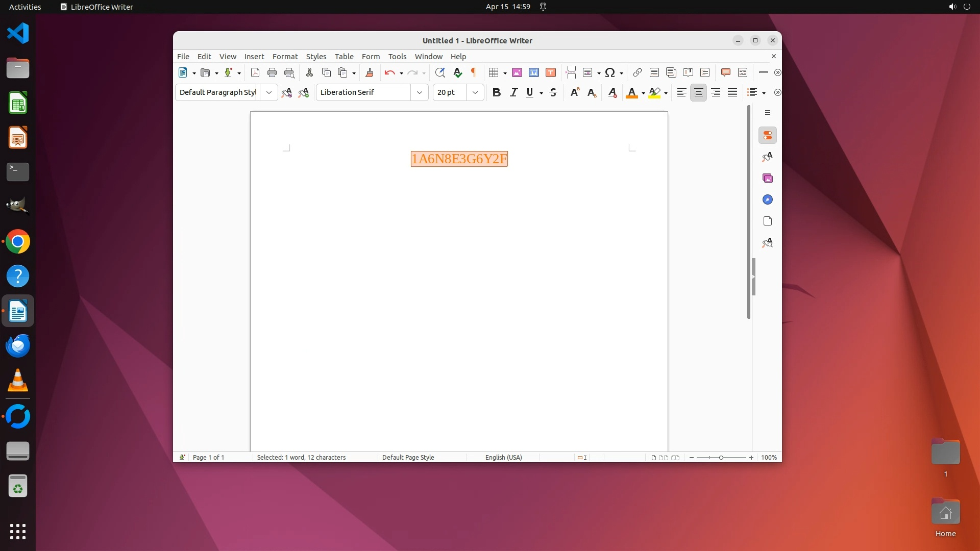Expand the font size dropdown

475,92
